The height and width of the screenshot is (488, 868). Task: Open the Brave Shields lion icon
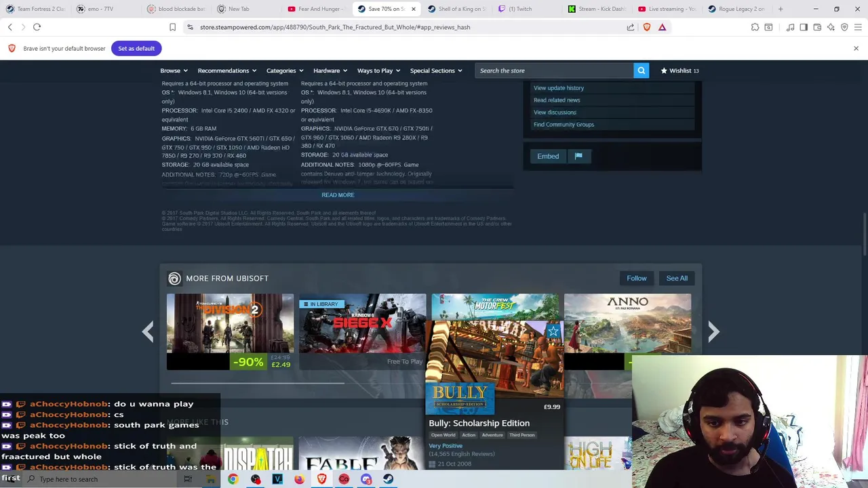tap(646, 27)
